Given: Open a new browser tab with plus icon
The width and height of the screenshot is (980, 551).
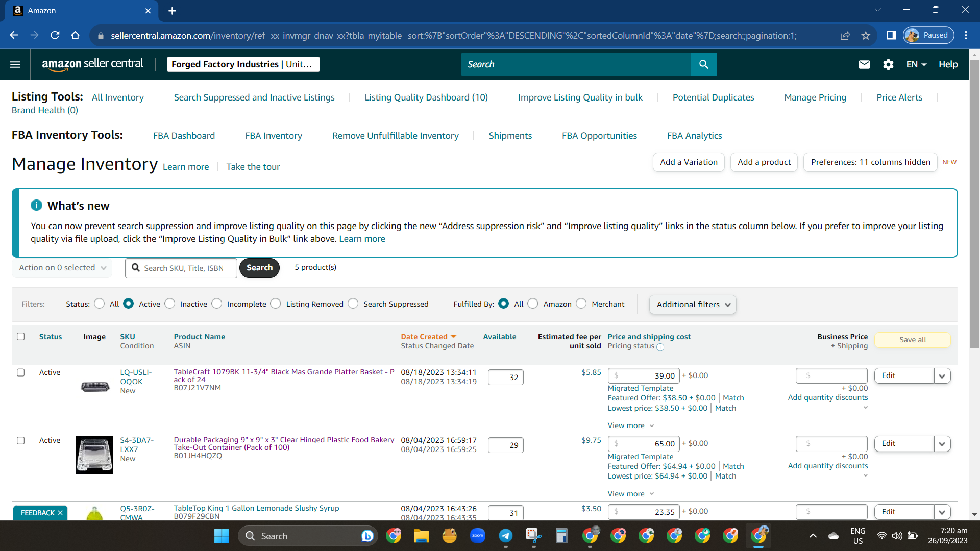Looking at the screenshot, I should [x=172, y=11].
